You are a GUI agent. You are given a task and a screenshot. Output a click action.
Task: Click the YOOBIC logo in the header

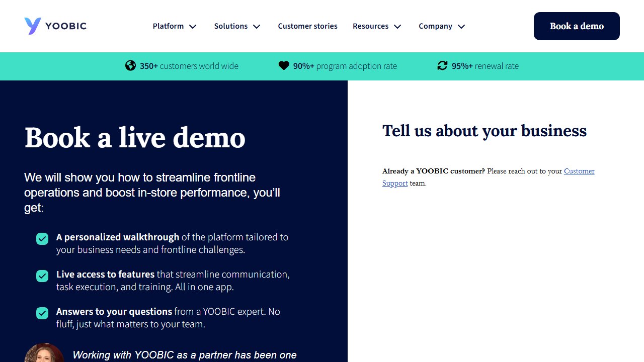point(55,26)
